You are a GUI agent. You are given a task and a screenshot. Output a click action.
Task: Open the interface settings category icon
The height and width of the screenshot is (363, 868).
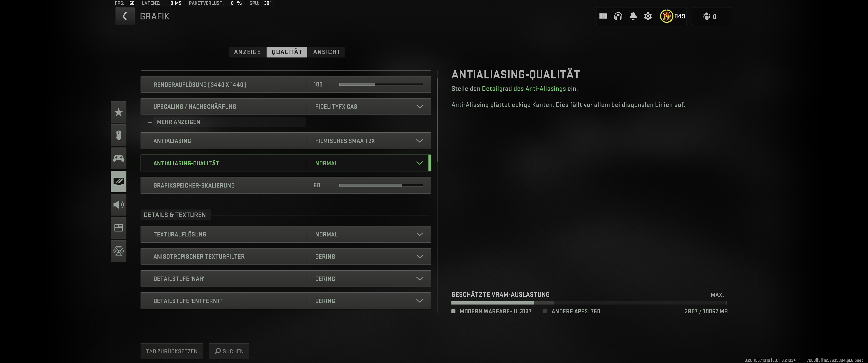click(x=118, y=228)
